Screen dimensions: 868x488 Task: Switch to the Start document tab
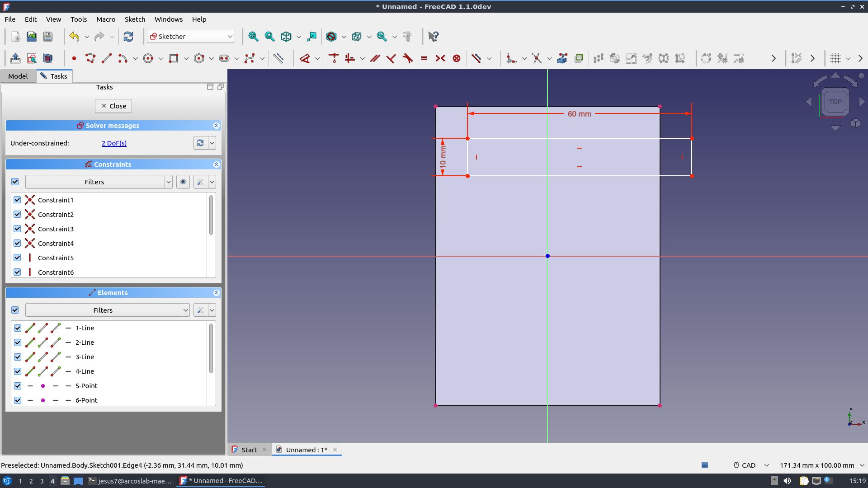click(250, 450)
